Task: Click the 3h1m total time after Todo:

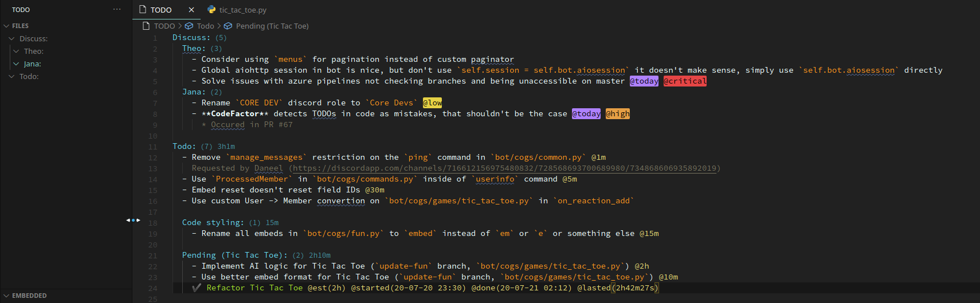Action: [226, 147]
